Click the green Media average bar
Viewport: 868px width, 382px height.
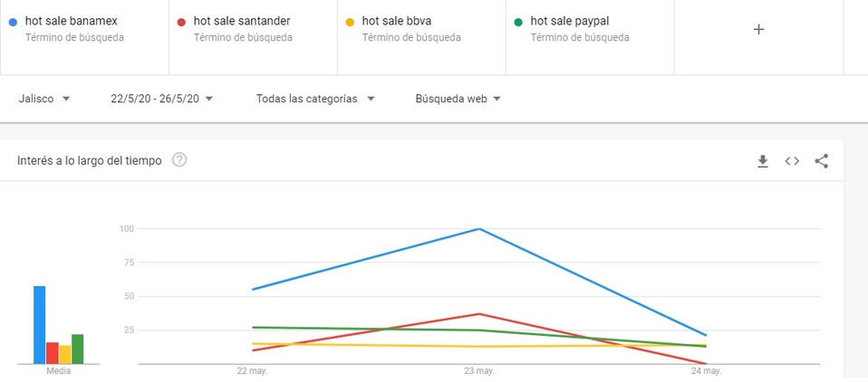tap(78, 349)
